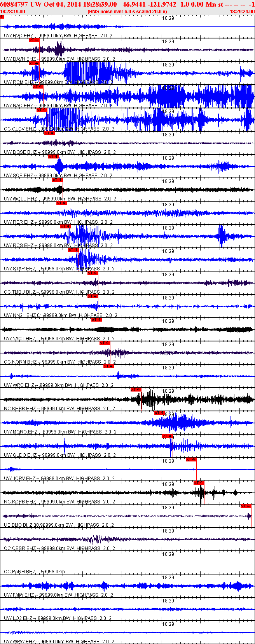Click the pick marker on NC.KCPB trace
This screenshot has height=644, width=255.
[x=199, y=482]
